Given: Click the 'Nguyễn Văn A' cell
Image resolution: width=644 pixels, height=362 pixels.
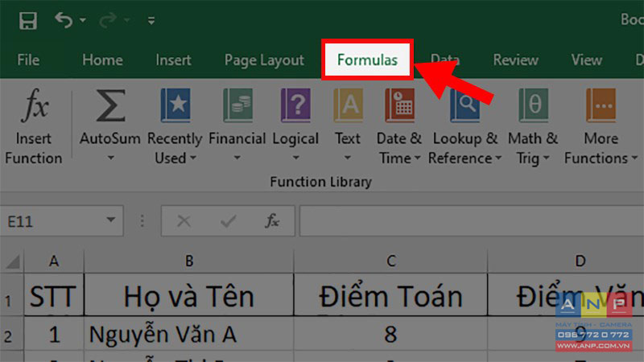Looking at the screenshot, I should point(189,334).
